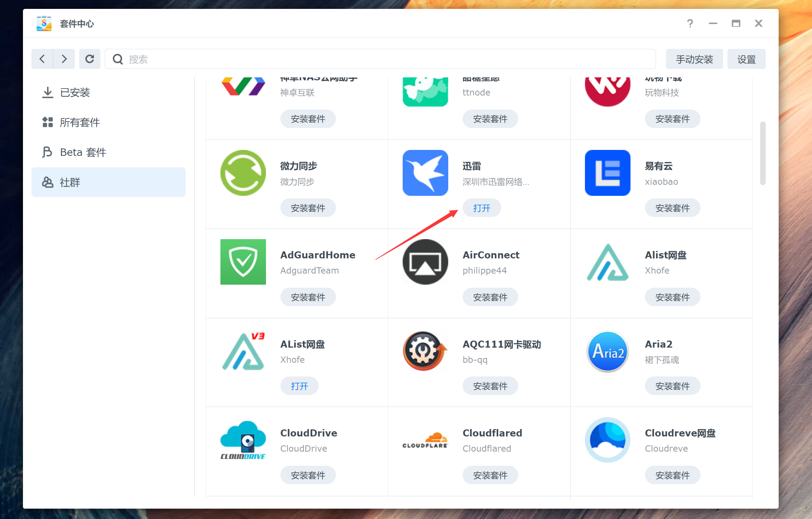Viewport: 812px width, 519px height.
Task: Open 设置 settings
Action: coord(746,59)
